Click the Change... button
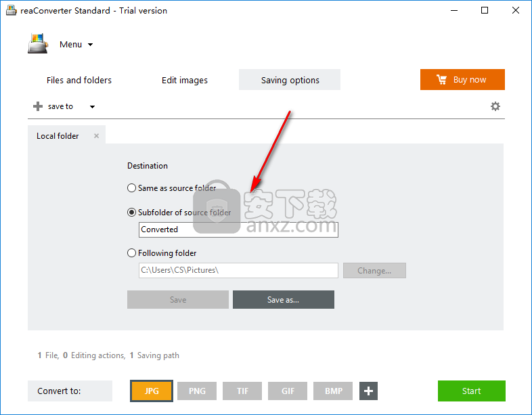 pos(374,270)
